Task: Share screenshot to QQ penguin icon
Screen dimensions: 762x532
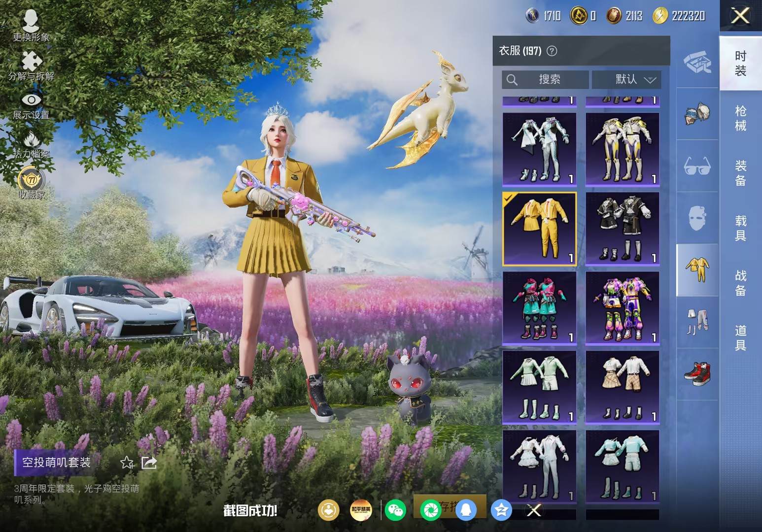Action: pos(466,510)
